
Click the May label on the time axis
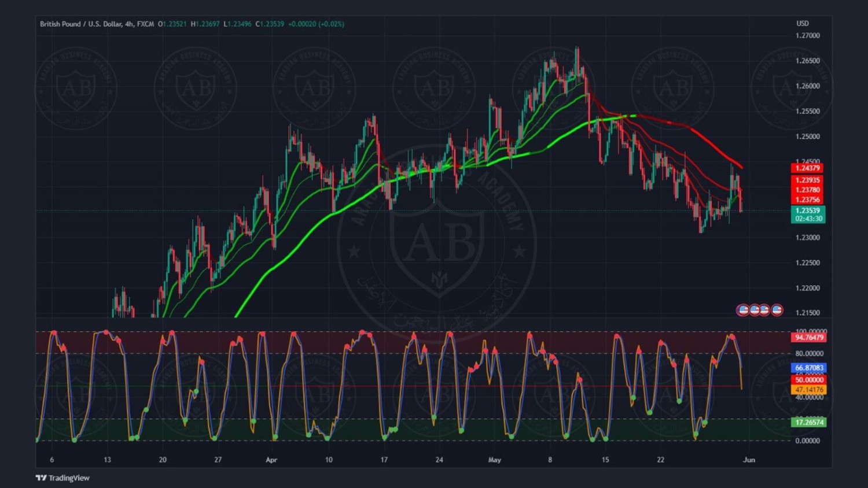(x=495, y=460)
